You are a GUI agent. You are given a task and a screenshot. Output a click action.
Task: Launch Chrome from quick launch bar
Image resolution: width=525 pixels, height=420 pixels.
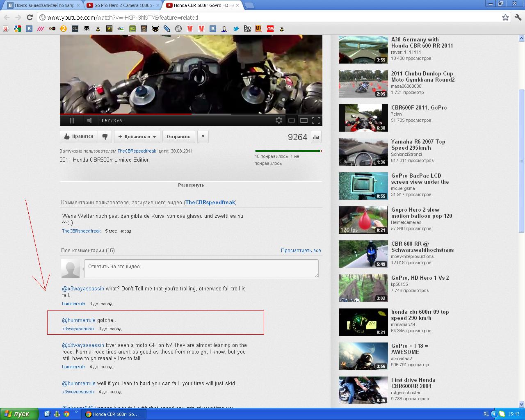pos(66,414)
